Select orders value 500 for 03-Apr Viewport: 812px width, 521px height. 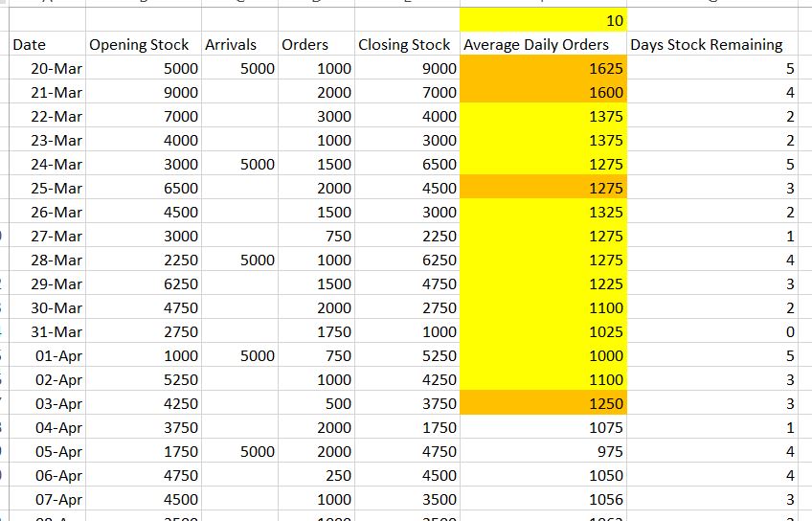pyautogui.click(x=316, y=403)
